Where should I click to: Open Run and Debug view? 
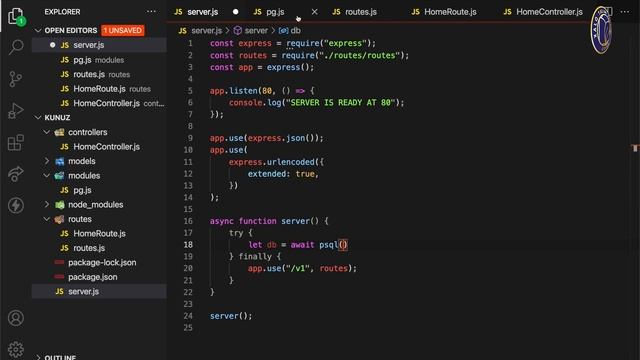(16, 111)
